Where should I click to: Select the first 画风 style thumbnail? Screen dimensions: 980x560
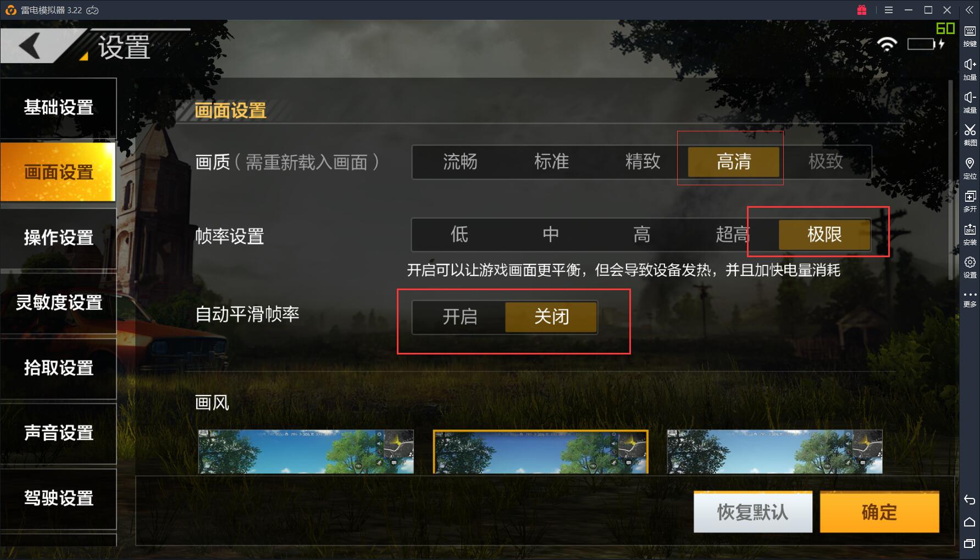(x=306, y=452)
